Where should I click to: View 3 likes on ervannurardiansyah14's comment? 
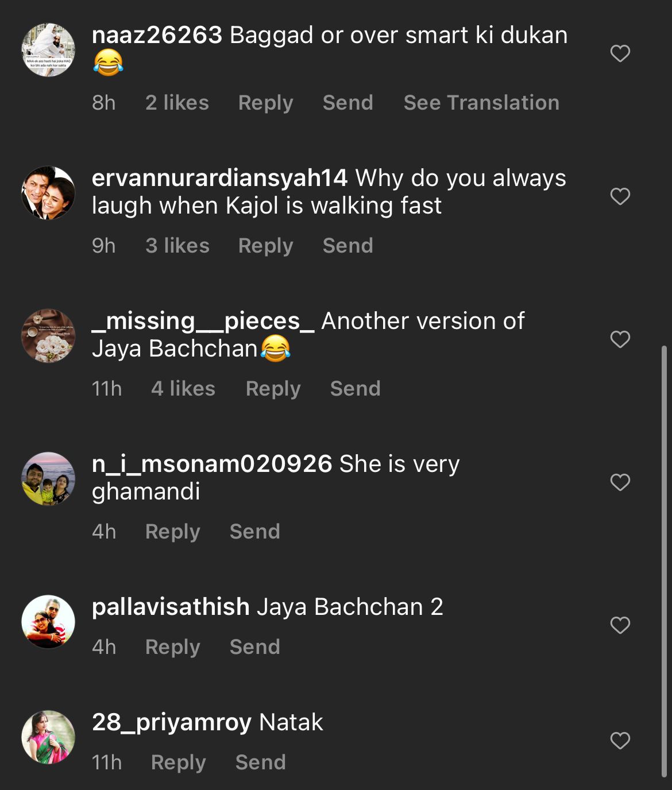tap(177, 246)
